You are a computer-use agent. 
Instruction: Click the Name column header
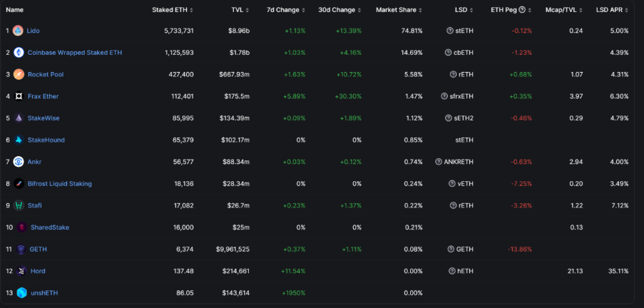(x=15, y=10)
